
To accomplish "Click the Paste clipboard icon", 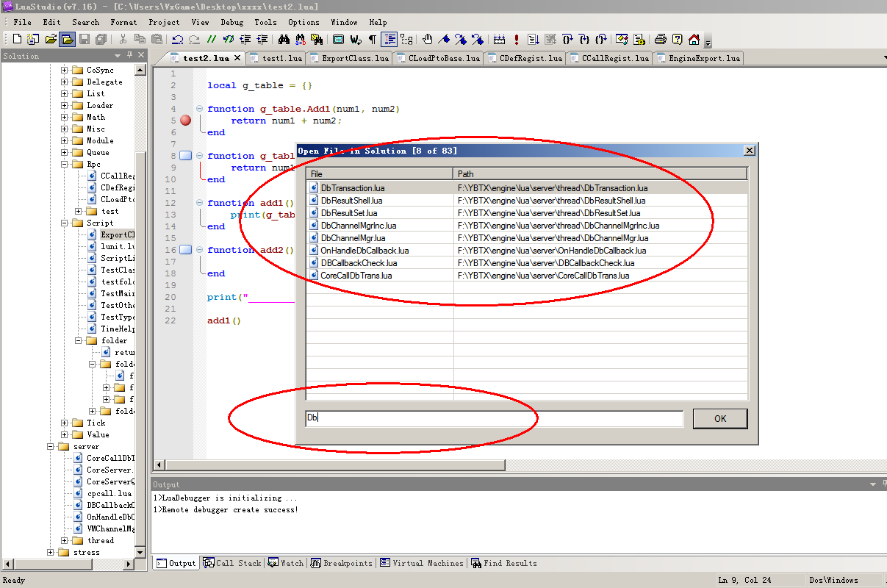I will 157,39.
